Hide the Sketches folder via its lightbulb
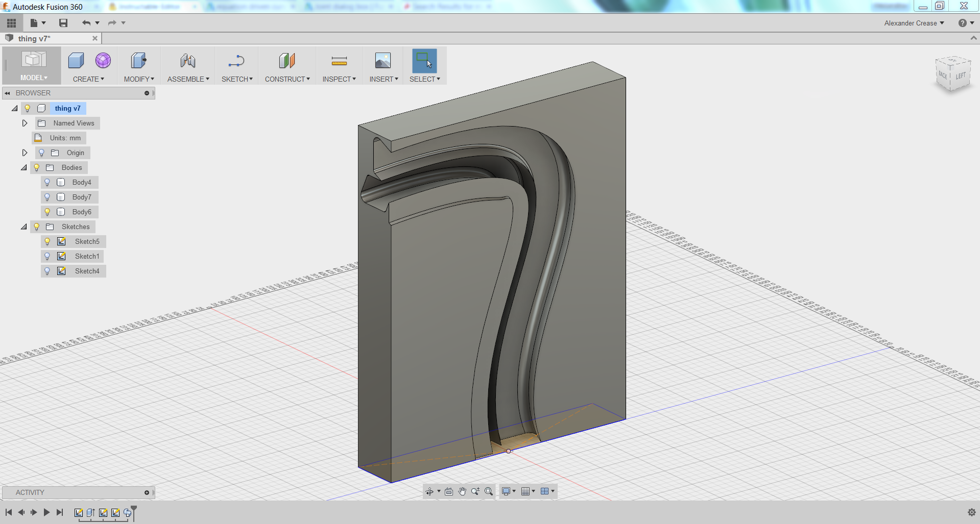Viewport: 980px width, 524px height. click(x=36, y=227)
